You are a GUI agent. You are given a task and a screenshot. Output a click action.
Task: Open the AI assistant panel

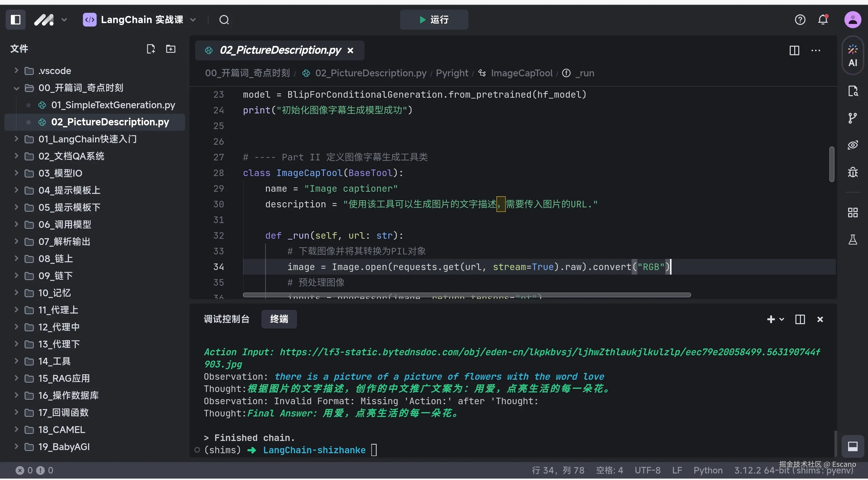853,56
